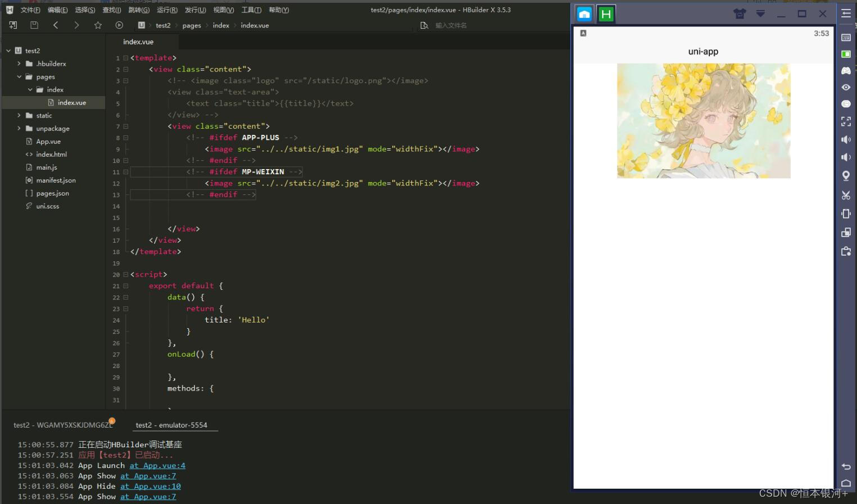Follow the 'at App.vue:4' console link
Image resolution: width=857 pixels, height=504 pixels.
point(157,466)
